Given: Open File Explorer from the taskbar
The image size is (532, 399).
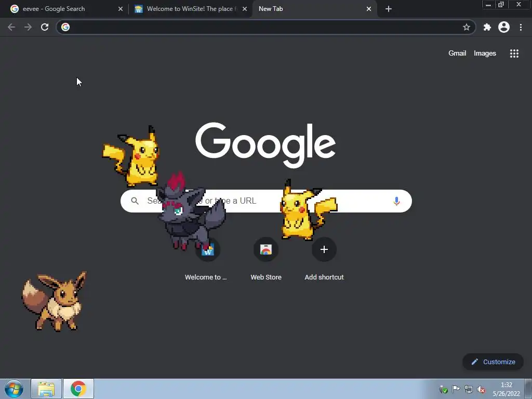Looking at the screenshot, I should (x=46, y=389).
